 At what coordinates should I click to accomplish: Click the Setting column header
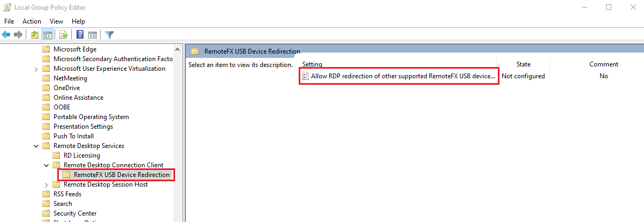pyautogui.click(x=312, y=64)
